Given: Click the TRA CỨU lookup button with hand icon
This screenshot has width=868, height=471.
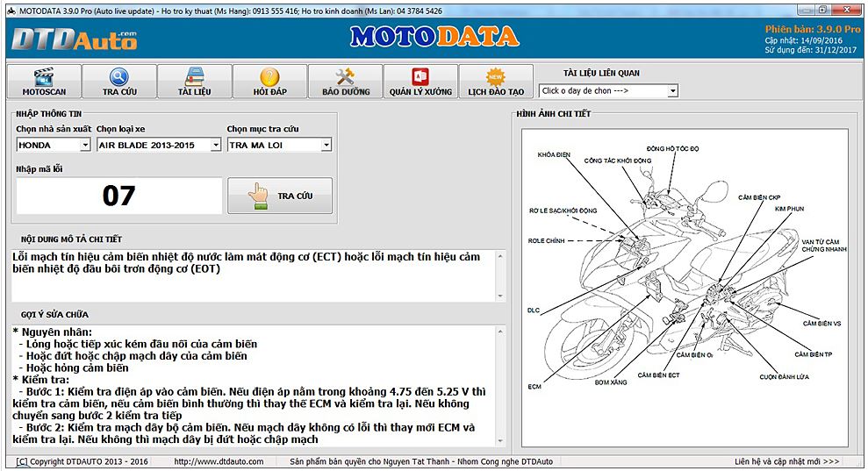Looking at the screenshot, I should (x=280, y=196).
